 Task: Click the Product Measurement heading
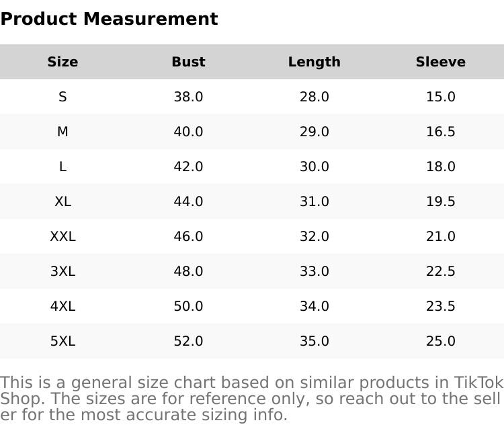[x=109, y=19]
